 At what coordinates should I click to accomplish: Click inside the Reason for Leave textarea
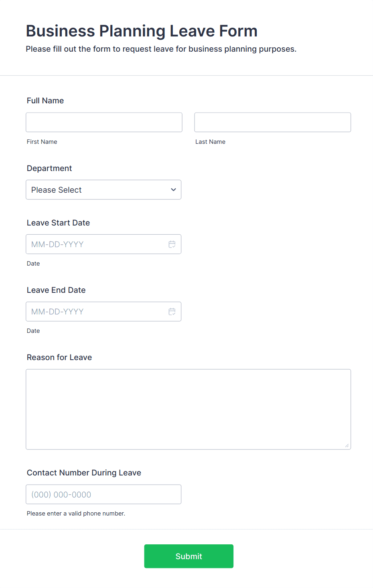point(189,409)
